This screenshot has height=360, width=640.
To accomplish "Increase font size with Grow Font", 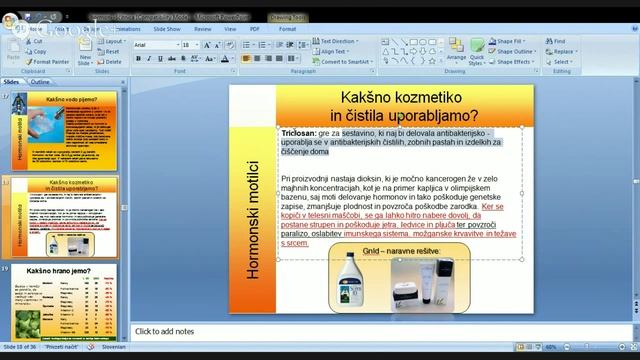I will pyautogui.click(x=207, y=45).
